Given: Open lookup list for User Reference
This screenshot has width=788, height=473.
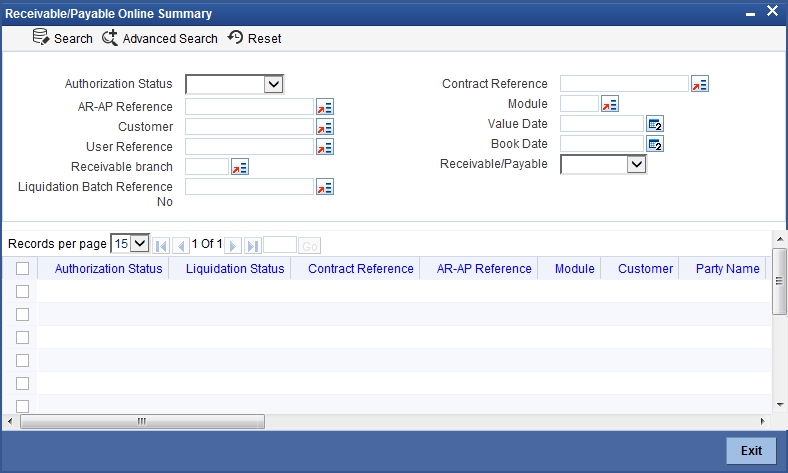Looking at the screenshot, I should click(x=325, y=147).
